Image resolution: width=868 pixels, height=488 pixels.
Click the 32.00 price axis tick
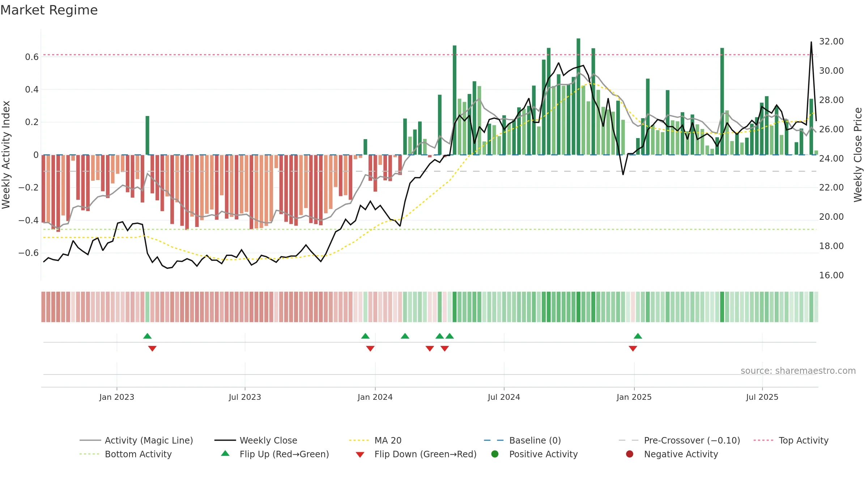831,42
